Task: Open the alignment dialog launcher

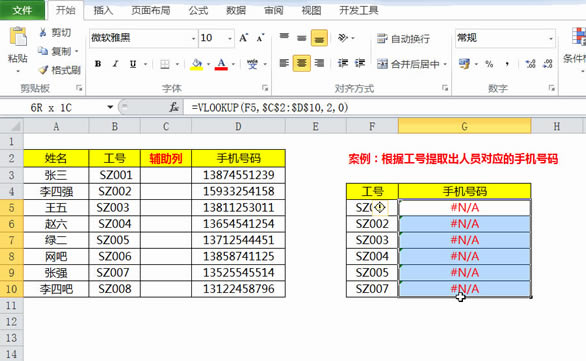Action: click(445, 88)
